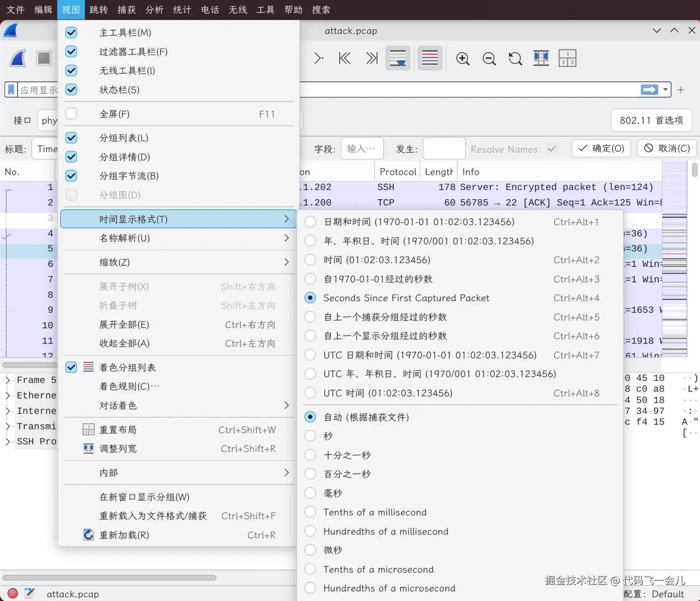Toggle 主工具栏(M) checkbox
The image size is (700, 601).
71,33
